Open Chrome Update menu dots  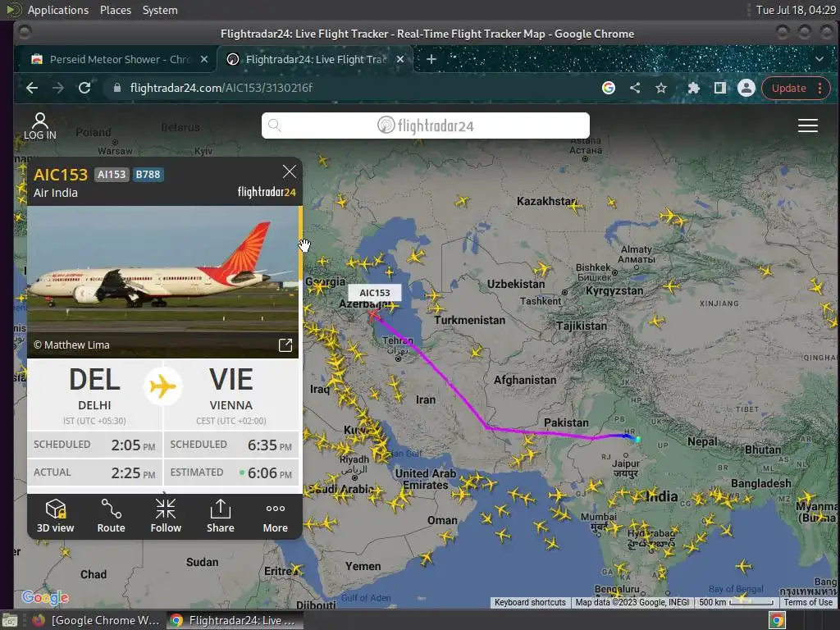(819, 88)
